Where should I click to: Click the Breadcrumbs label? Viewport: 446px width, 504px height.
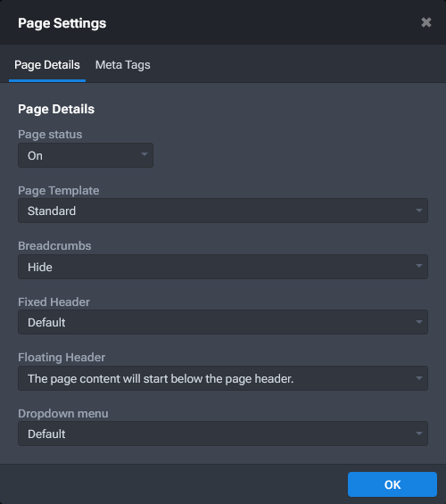(x=54, y=246)
